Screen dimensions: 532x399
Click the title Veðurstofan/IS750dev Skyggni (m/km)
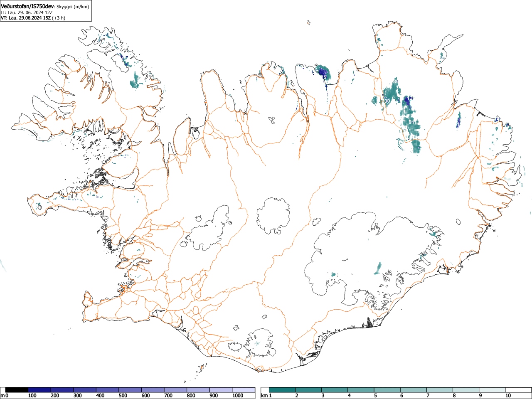pyautogui.click(x=45, y=6)
